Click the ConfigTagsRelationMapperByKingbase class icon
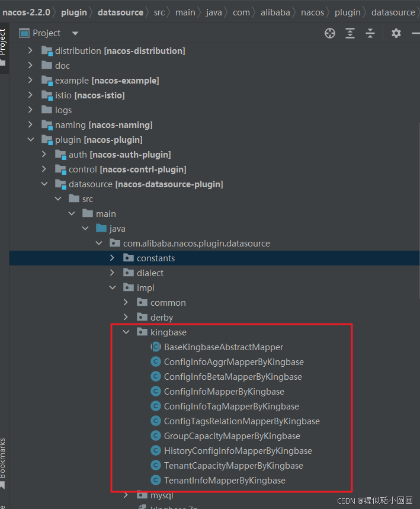The width and height of the screenshot is (420, 509). pyautogui.click(x=156, y=421)
